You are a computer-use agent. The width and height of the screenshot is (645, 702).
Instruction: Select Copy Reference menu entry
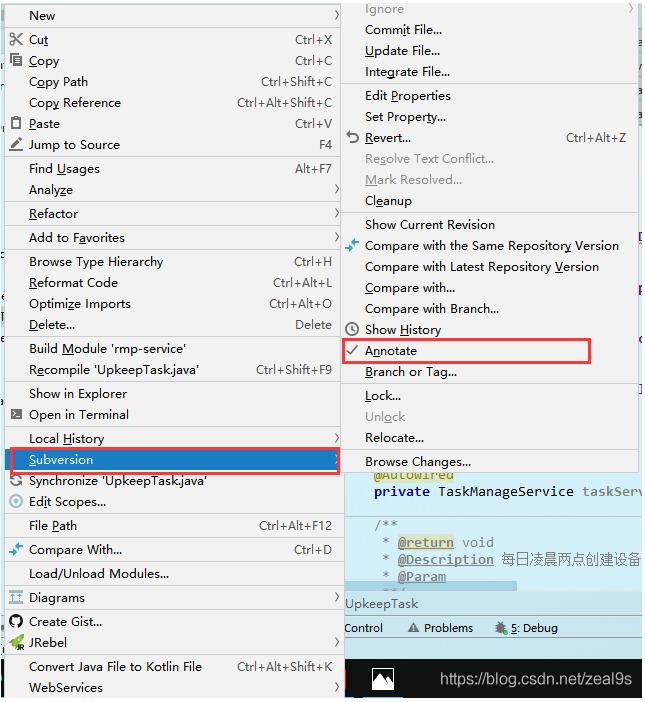point(174,103)
